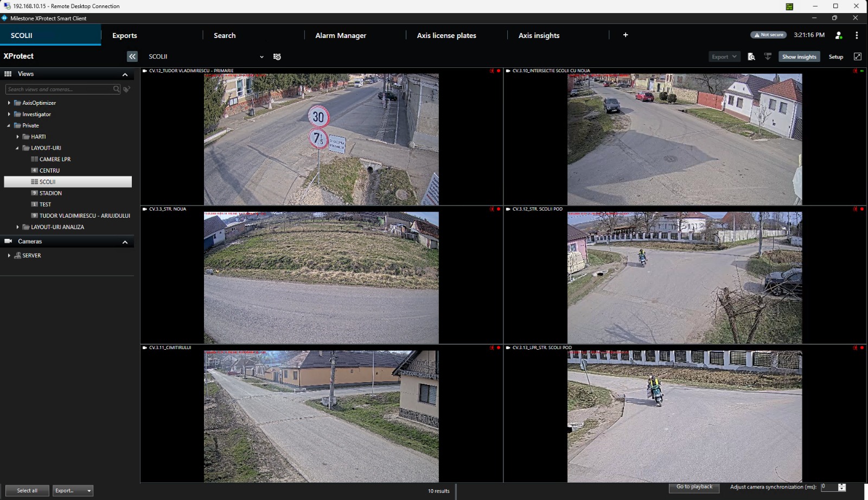Add a new tab with plus icon
The width and height of the screenshot is (868, 500).
[x=626, y=35]
